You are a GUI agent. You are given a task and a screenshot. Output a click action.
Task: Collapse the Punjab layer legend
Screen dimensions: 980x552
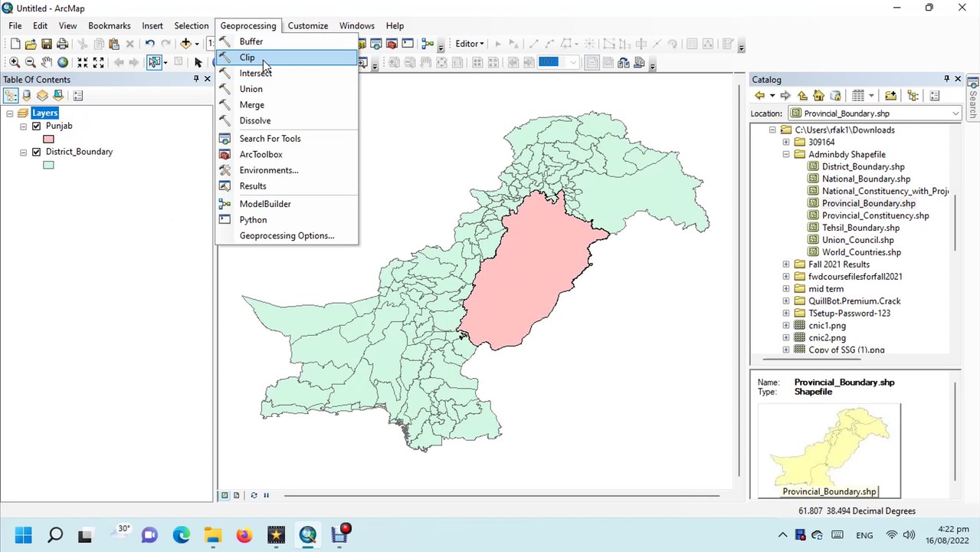click(x=24, y=126)
